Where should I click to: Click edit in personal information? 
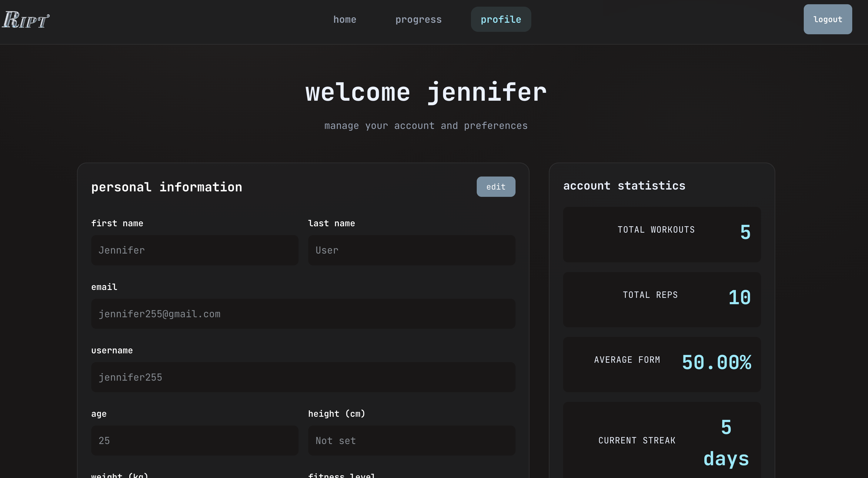click(495, 187)
